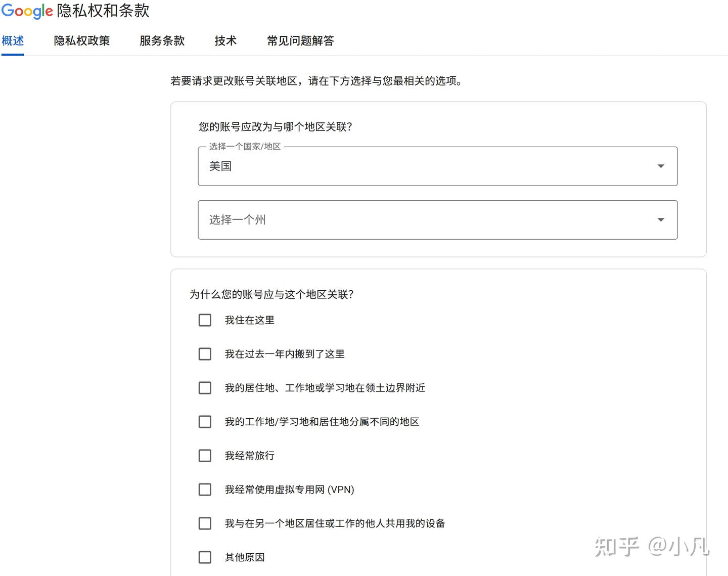Open the 概述 tab
The height and width of the screenshot is (576, 728).
click(x=13, y=41)
